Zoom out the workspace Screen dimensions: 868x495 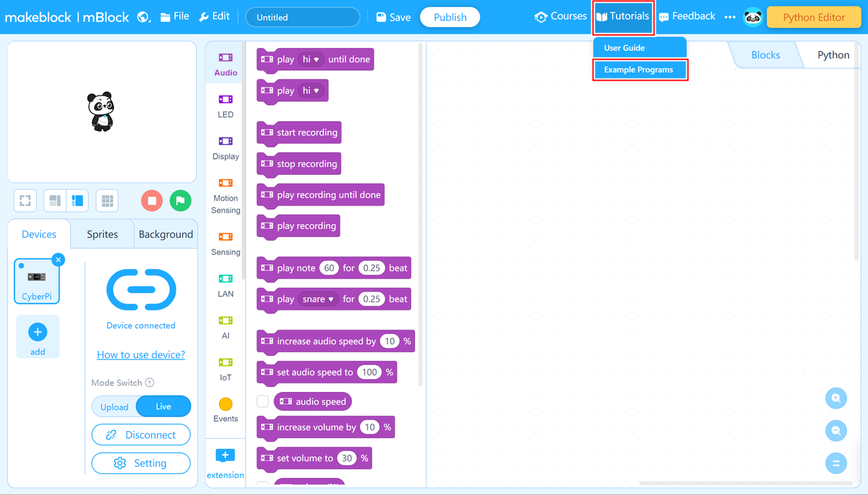(836, 431)
